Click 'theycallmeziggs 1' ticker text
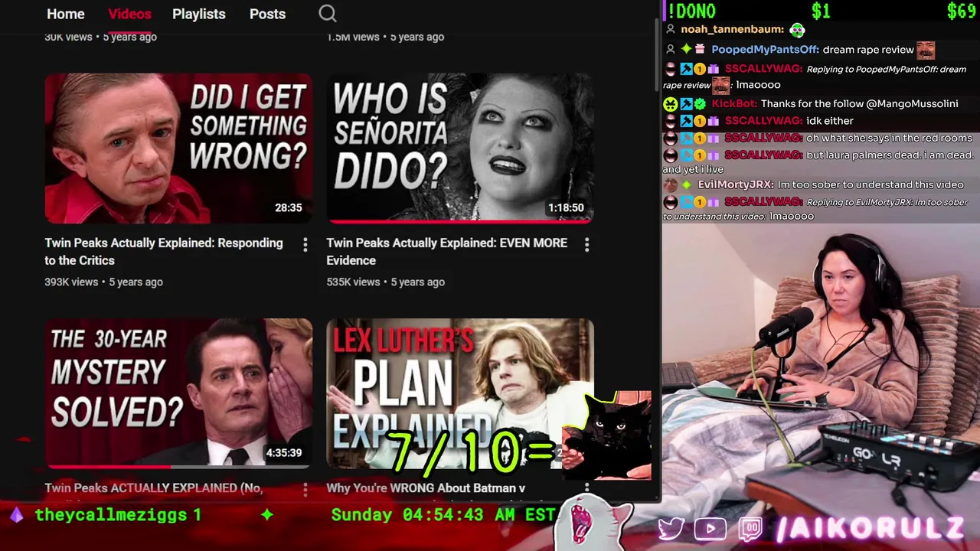Viewport: 980px width, 551px height. (119, 515)
